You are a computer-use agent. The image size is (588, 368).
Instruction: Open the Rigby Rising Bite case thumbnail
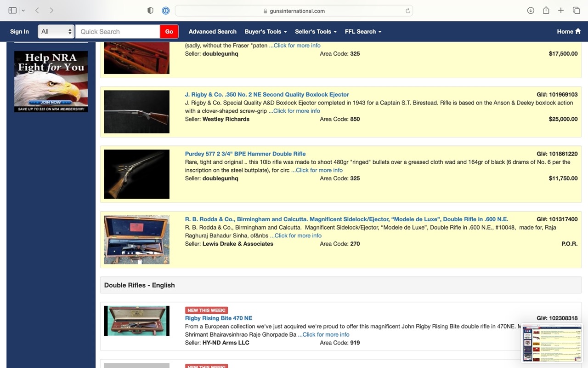(x=136, y=321)
